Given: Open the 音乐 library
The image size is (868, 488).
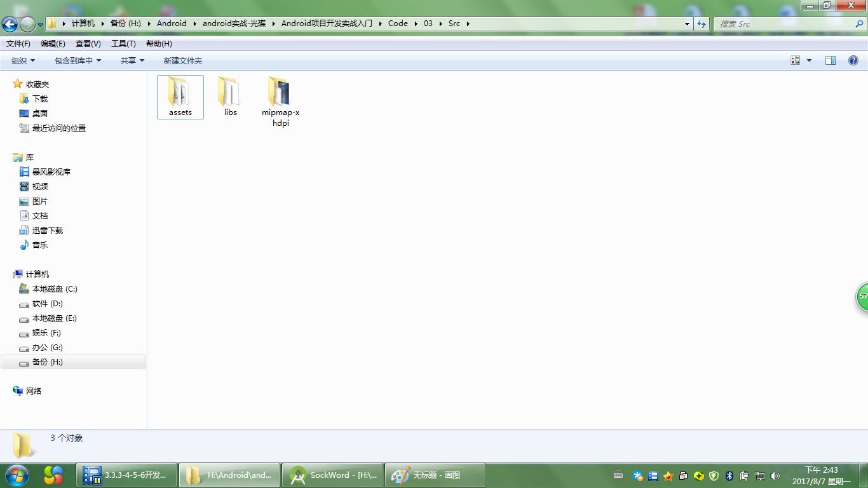Looking at the screenshot, I should (40, 245).
